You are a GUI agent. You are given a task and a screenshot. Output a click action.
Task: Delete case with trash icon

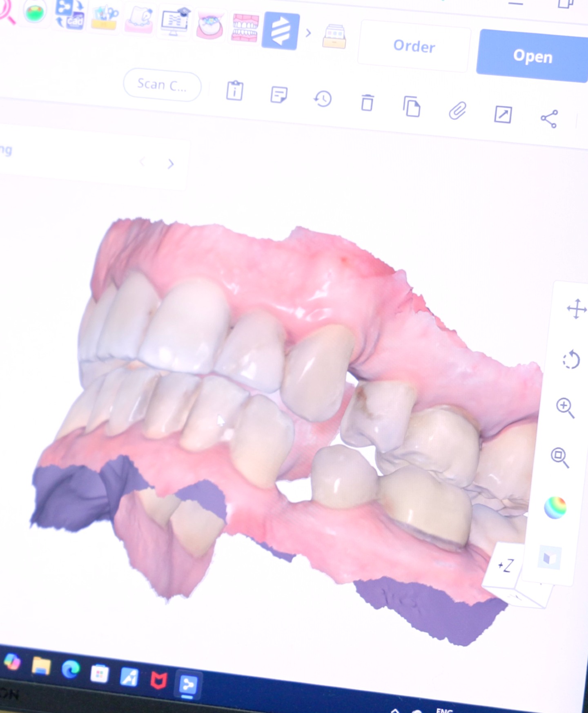pyautogui.click(x=367, y=103)
